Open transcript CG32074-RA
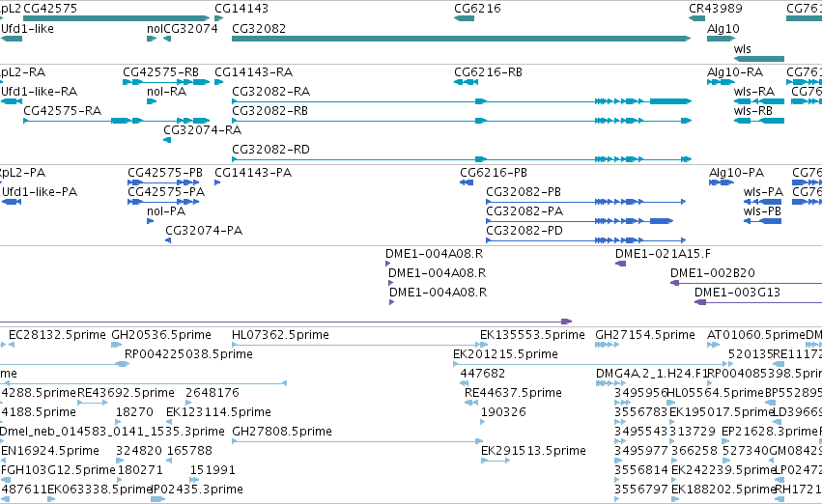The width and height of the screenshot is (822, 504). 202,130
